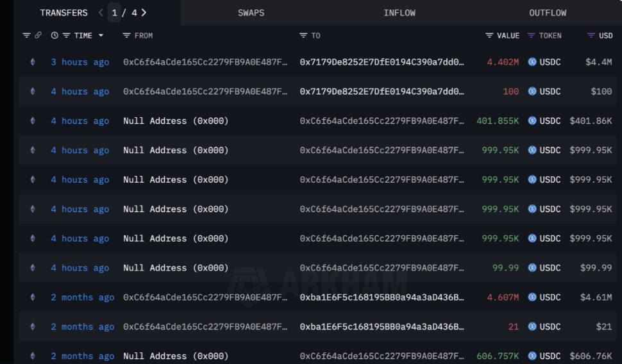The height and width of the screenshot is (364, 622).
Task: Click Ethereum icon on the 4.402M transfer row
Action: tap(33, 62)
